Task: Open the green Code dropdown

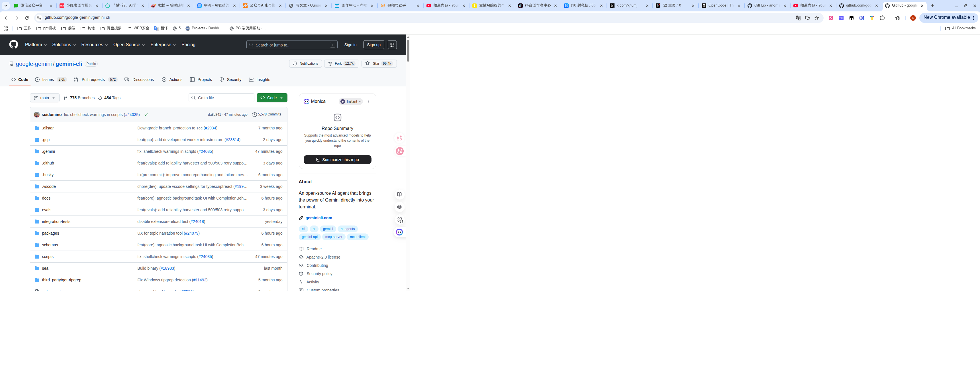Action: pyautogui.click(x=271, y=98)
